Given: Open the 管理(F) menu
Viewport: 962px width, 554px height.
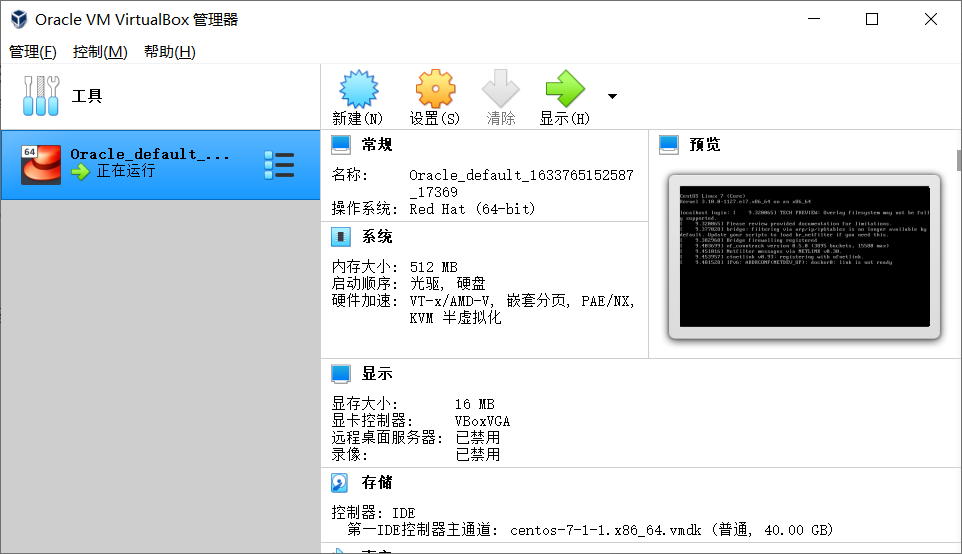Looking at the screenshot, I should [33, 52].
